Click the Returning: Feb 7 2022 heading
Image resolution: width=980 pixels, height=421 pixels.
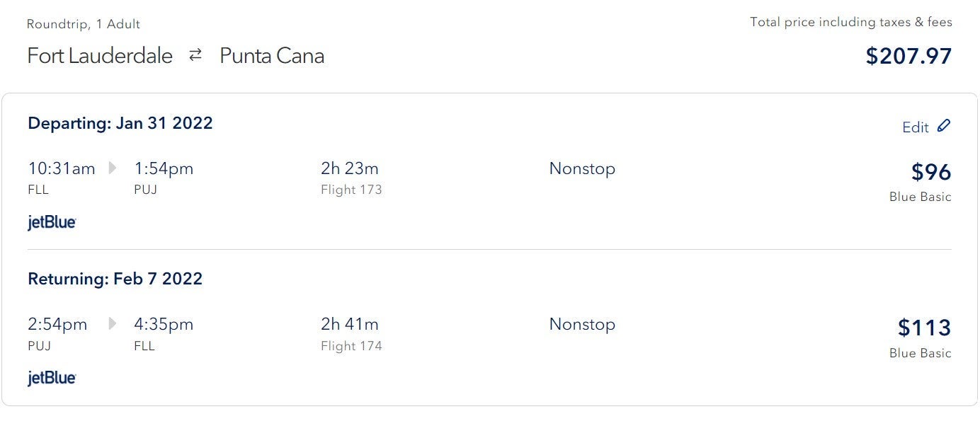[x=115, y=279]
